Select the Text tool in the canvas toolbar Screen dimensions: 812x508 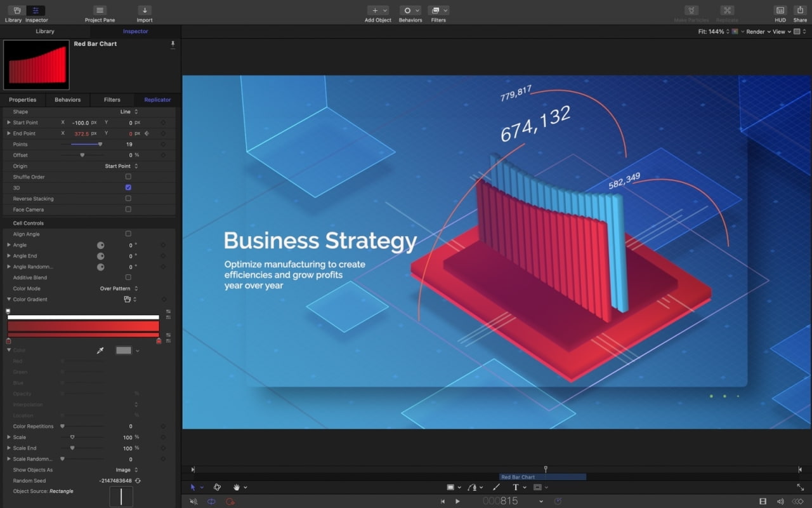tap(516, 487)
